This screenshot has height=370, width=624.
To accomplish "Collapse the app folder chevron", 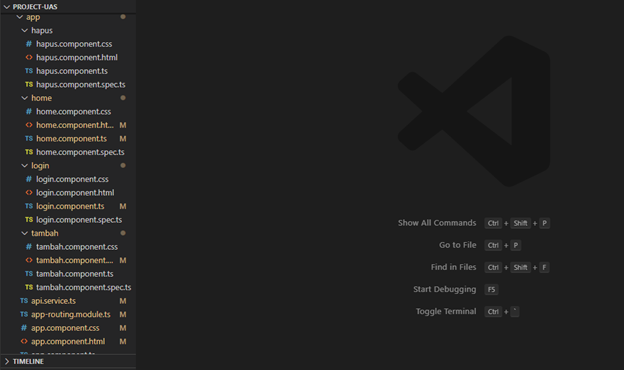I will click(20, 17).
